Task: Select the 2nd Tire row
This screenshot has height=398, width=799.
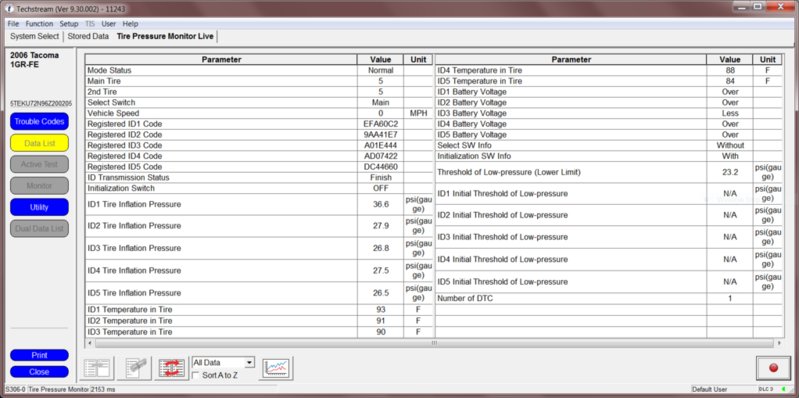Action: pos(259,92)
